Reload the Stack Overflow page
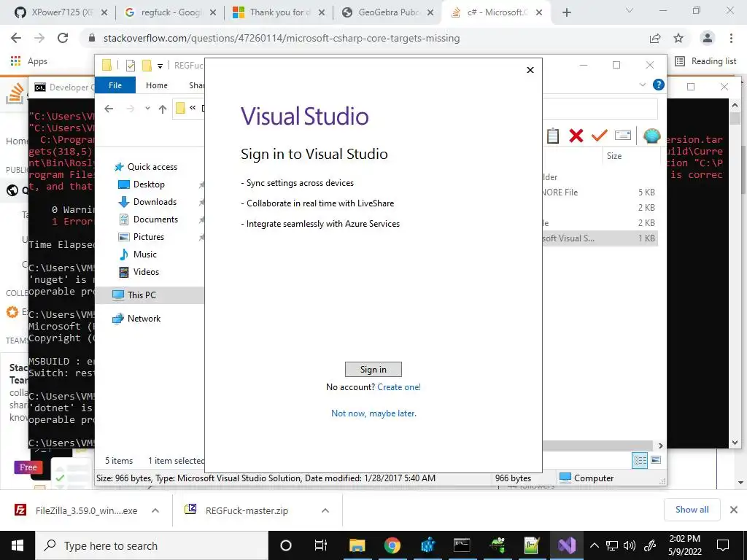The image size is (747, 560). (x=63, y=38)
